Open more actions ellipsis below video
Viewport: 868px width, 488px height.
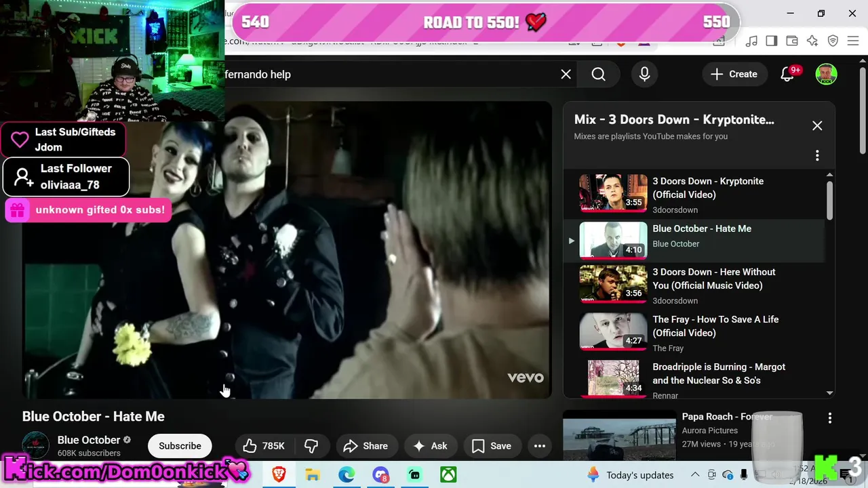point(540,446)
